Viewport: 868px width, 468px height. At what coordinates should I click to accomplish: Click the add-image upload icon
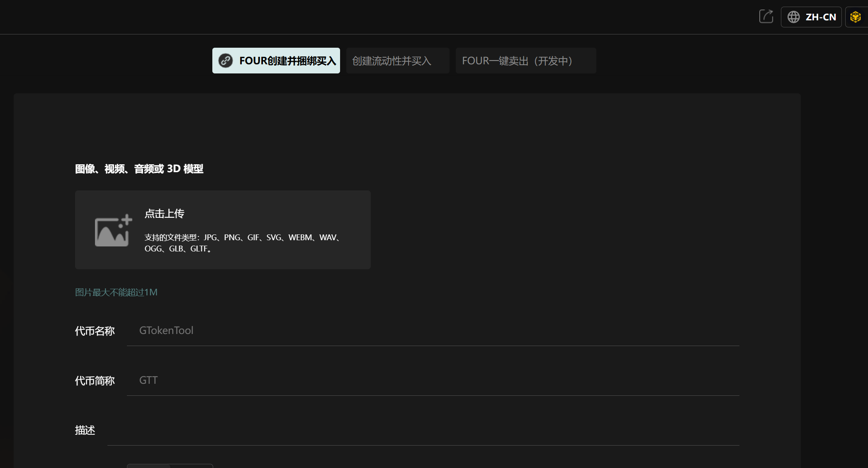[113, 231]
